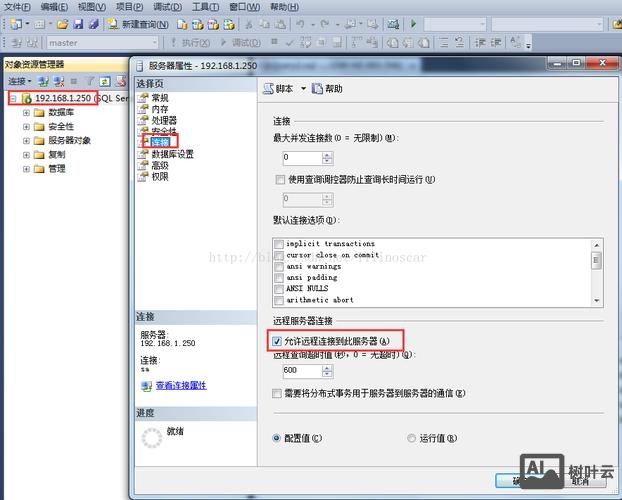Viewport: 622px width, 500px height.
Task: Check the ansi padding option
Action: click(x=279, y=277)
